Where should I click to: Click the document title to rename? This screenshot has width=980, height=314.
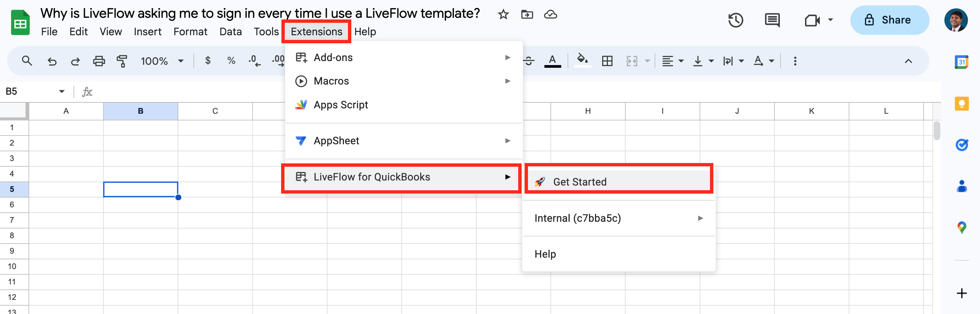[x=260, y=13]
